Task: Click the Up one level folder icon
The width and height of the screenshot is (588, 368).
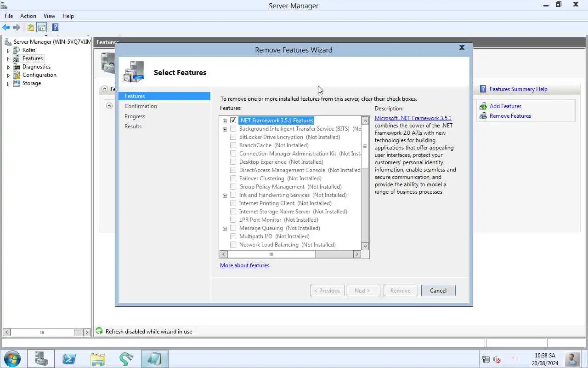Action: (x=30, y=28)
